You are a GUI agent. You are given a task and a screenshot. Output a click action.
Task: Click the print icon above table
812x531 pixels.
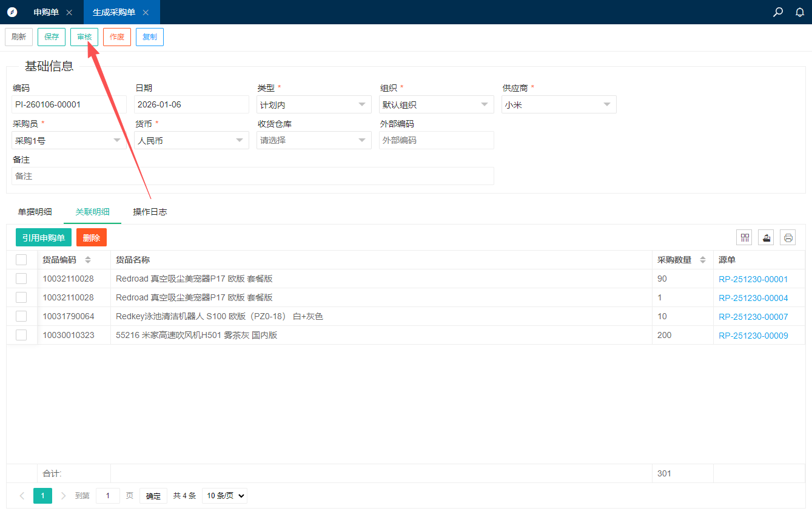[x=788, y=238]
